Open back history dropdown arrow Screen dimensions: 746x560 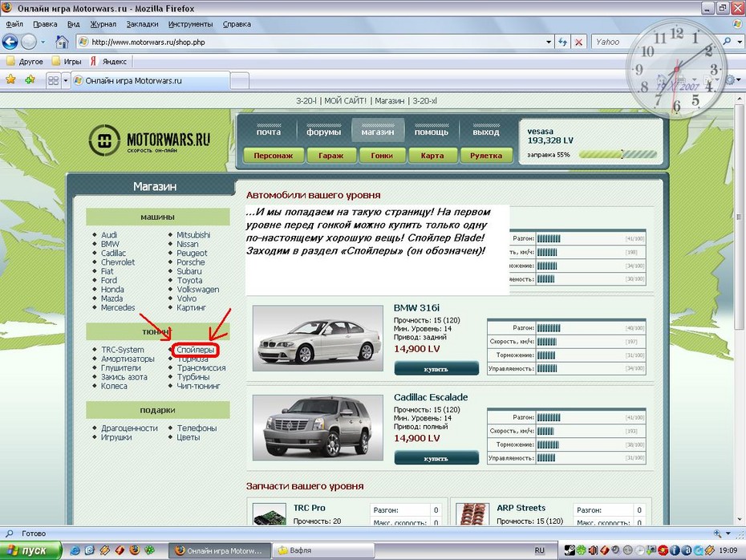43,42
